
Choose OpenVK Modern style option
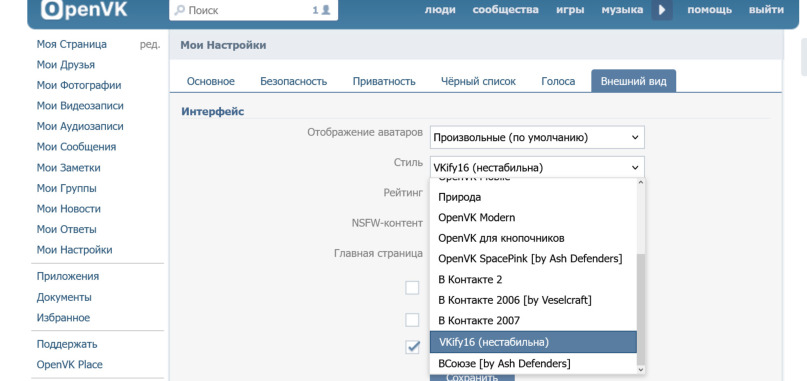533,218
